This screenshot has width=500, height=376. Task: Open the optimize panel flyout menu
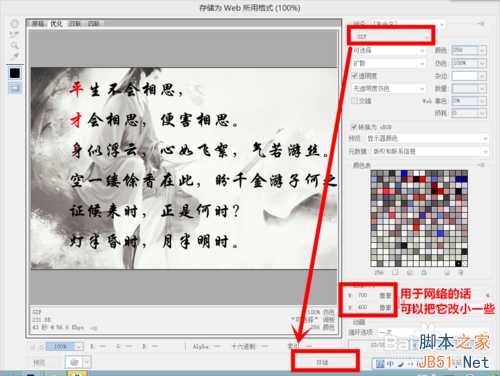[x=481, y=24]
